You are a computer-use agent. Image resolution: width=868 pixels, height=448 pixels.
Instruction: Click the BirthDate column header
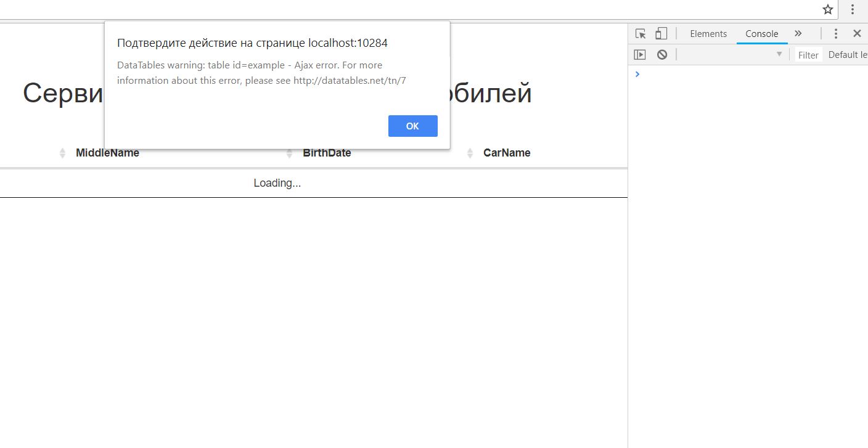(327, 153)
